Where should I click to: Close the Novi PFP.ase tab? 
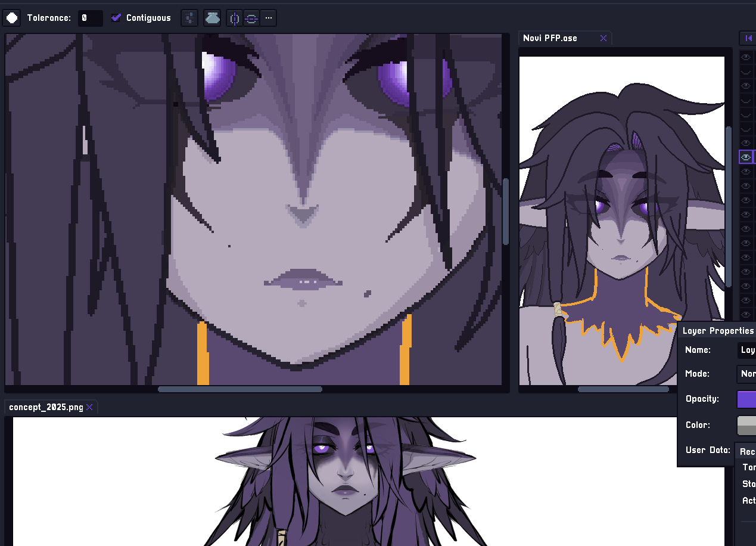click(603, 38)
